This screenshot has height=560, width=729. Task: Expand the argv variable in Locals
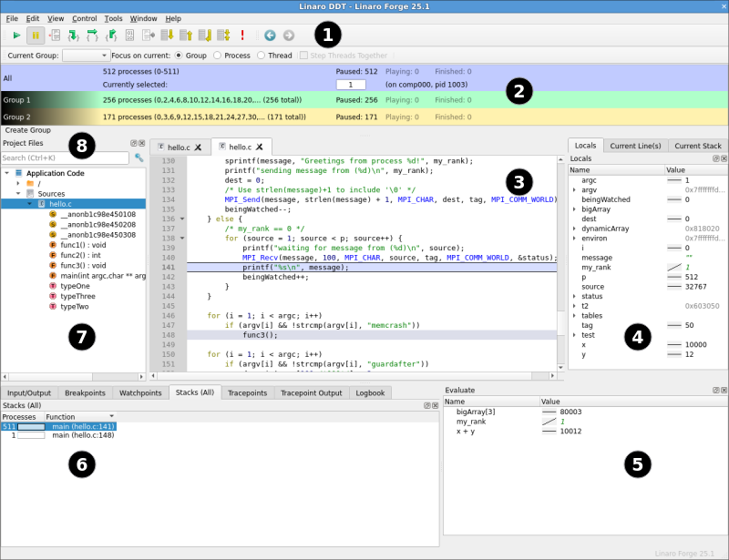(574, 189)
